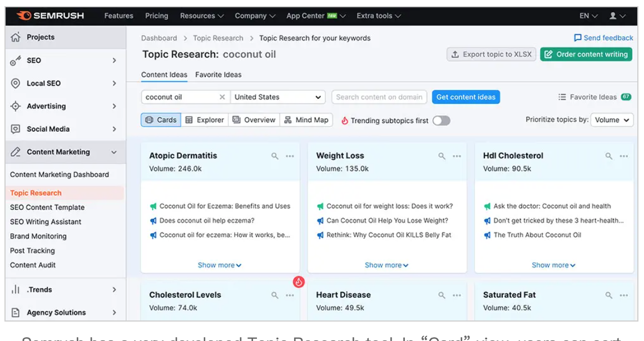Click the .Trends bar chart icon
This screenshot has width=644, height=341.
coord(15,289)
